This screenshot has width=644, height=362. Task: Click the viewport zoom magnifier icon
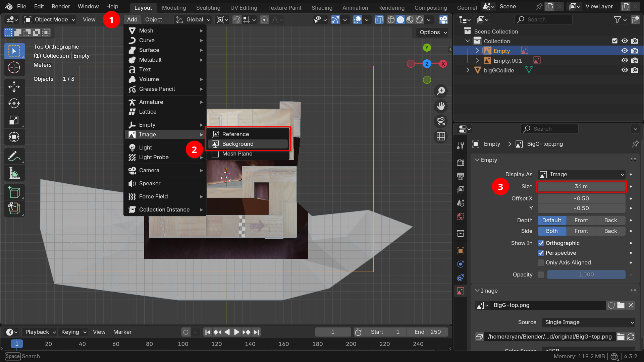coord(441,91)
